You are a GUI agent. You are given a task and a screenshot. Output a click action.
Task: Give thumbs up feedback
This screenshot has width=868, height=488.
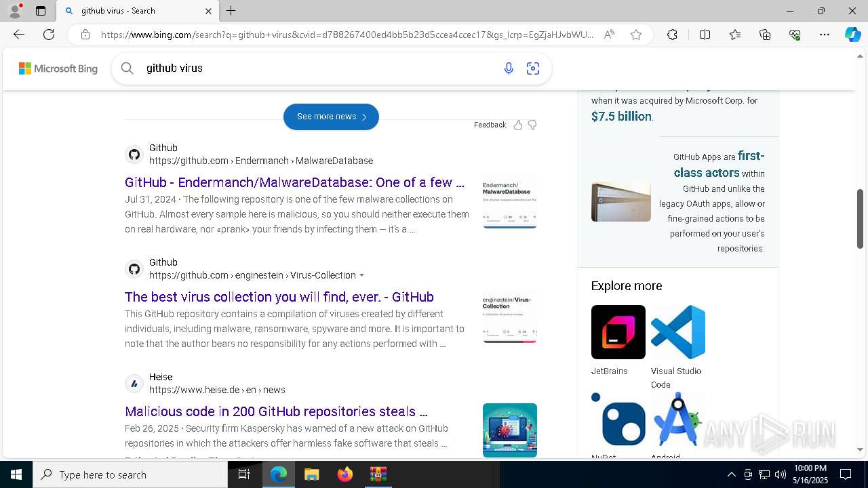click(x=518, y=125)
